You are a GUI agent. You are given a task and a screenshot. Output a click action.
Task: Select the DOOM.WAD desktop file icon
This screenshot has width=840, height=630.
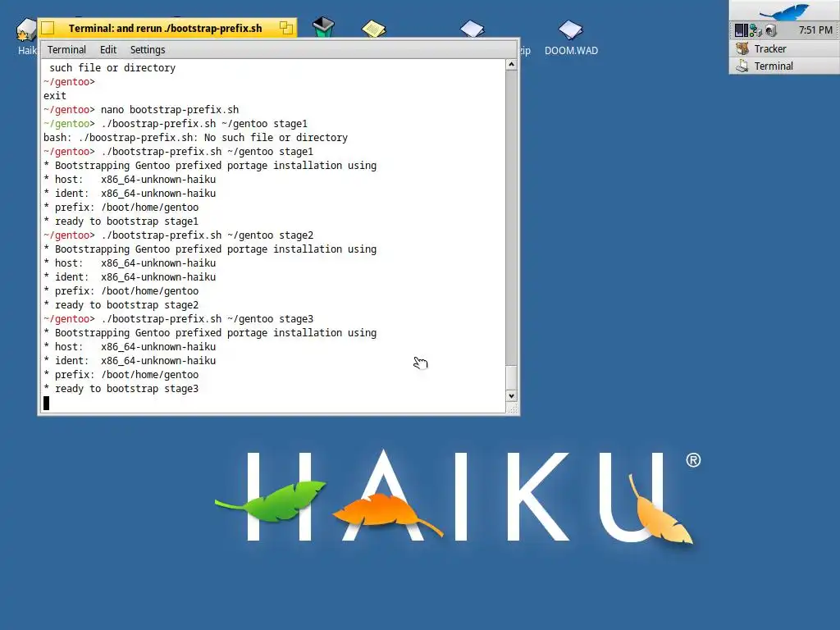click(x=571, y=30)
